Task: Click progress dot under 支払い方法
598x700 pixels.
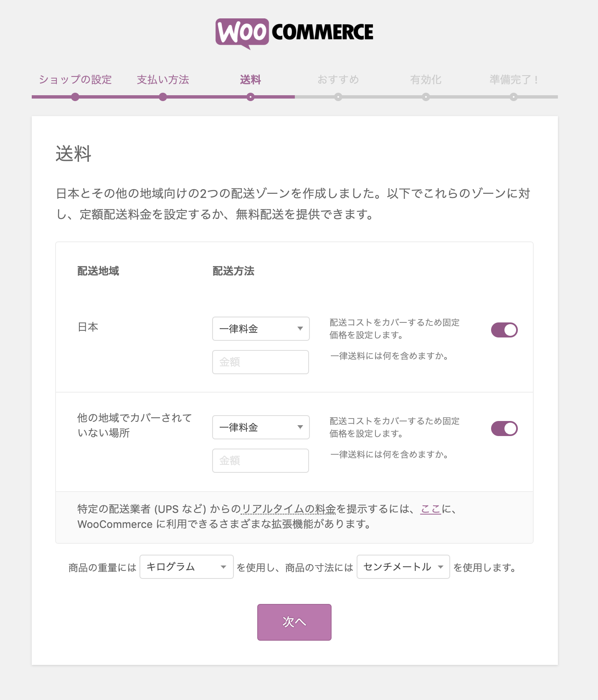Action: (x=163, y=97)
